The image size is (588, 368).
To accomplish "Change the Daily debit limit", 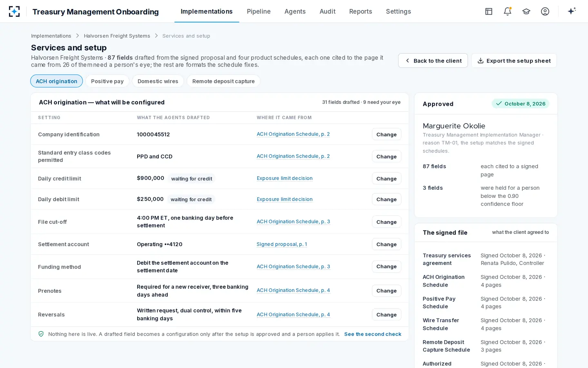I will [x=386, y=199].
